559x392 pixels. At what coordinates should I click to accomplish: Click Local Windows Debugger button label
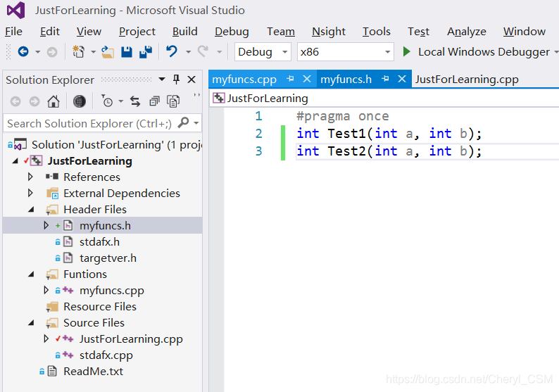click(x=484, y=52)
